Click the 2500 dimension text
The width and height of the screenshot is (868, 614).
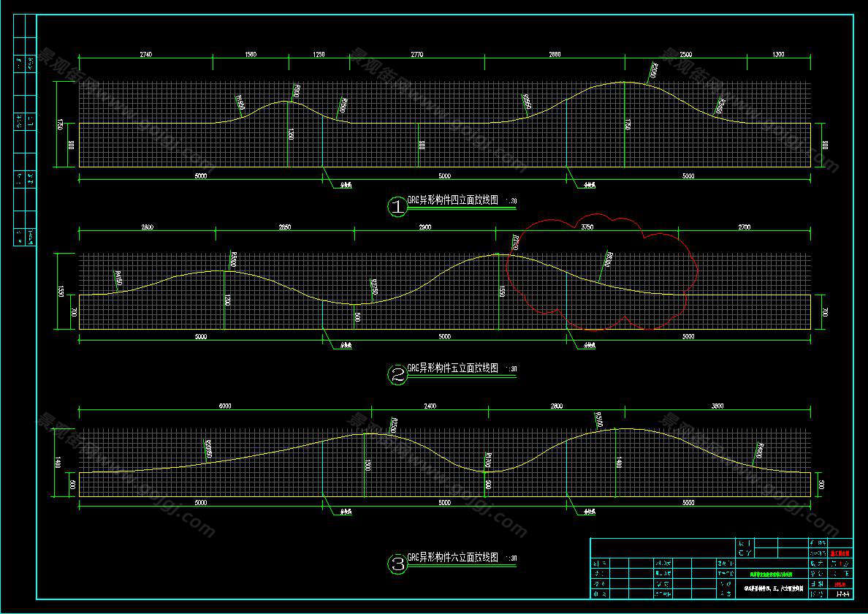coord(686,55)
